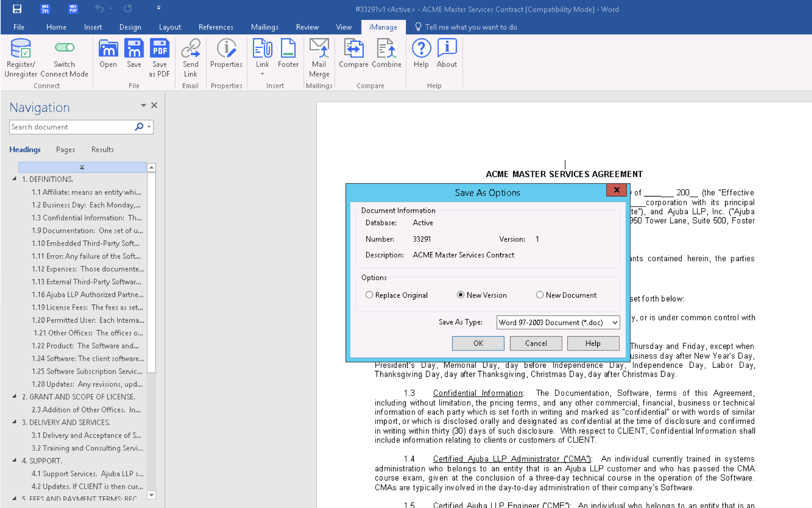Click PDF icon in quick access toolbar
The width and height of the screenshot is (812, 508).
click(x=73, y=9)
